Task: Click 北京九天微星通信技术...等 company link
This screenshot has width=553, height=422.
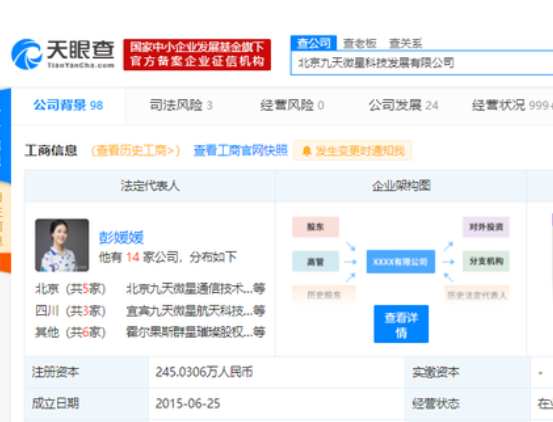Action: (195, 289)
